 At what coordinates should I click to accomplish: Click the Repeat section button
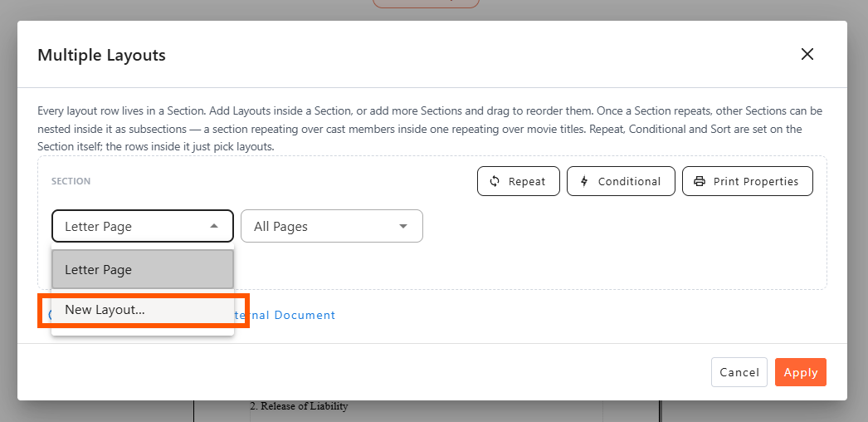(518, 181)
